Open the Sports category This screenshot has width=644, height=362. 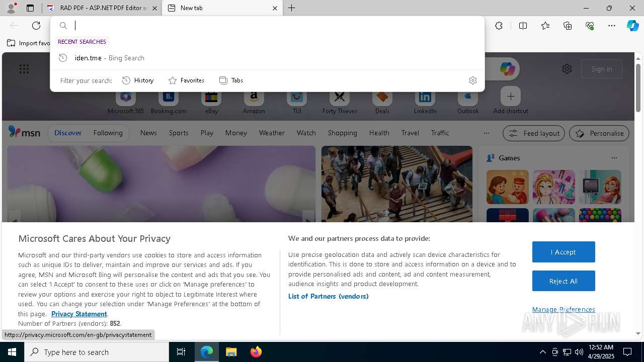click(x=179, y=133)
